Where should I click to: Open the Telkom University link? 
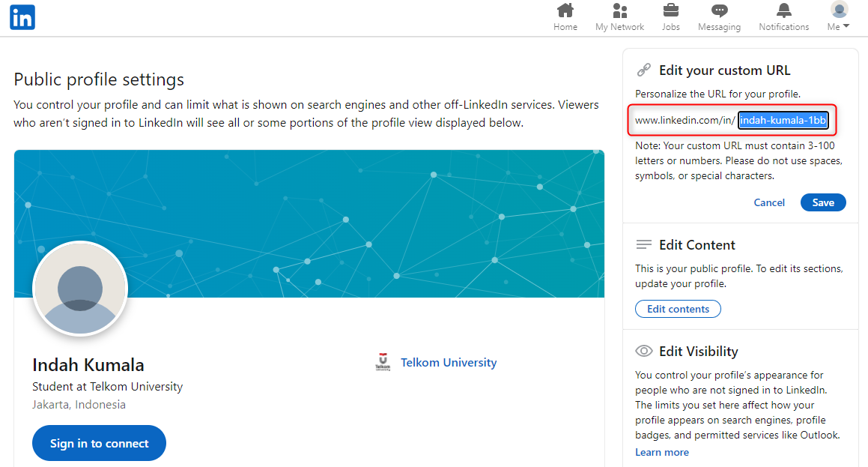pyautogui.click(x=449, y=362)
